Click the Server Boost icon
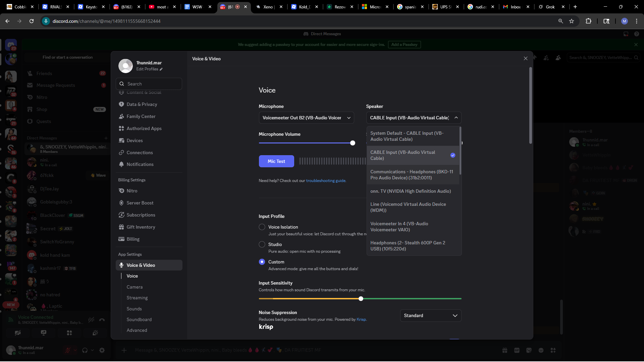The width and height of the screenshot is (644, 362). [121, 203]
